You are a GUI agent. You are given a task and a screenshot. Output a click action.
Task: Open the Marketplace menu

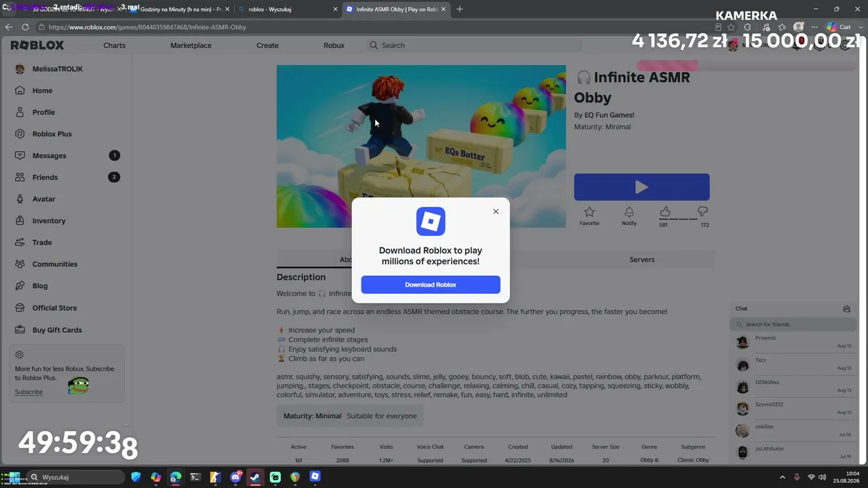pyautogui.click(x=191, y=45)
